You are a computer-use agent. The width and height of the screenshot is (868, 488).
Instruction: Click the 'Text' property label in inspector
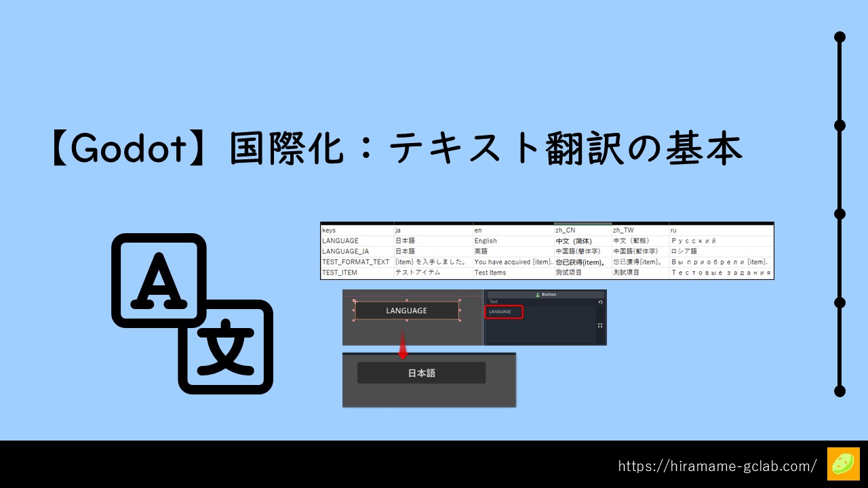[x=493, y=302]
